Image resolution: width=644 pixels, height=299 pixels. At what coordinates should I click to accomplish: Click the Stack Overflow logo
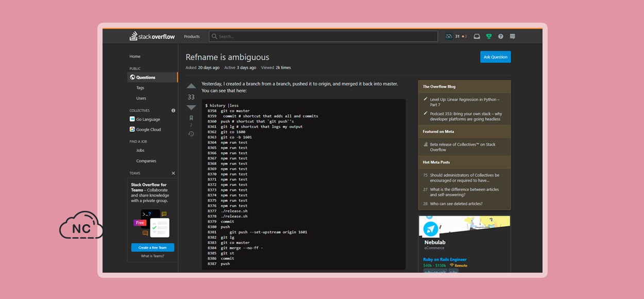(x=152, y=37)
